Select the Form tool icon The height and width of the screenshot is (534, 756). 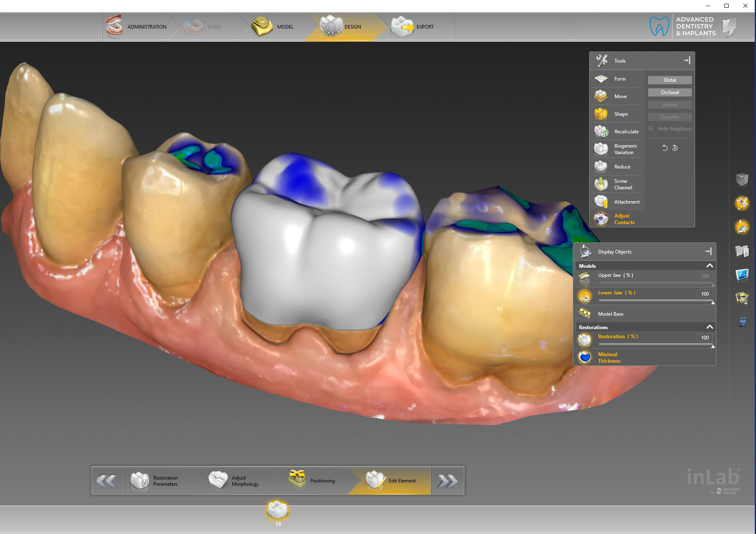pos(601,79)
